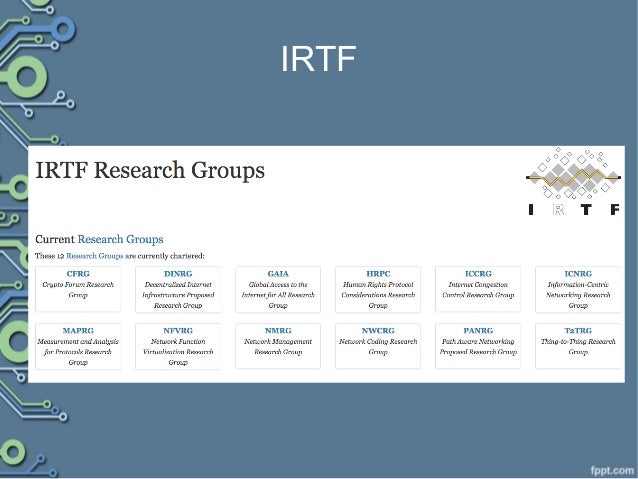Open the CFRG research group link
Screen dimensions: 638x479
[x=78, y=274]
